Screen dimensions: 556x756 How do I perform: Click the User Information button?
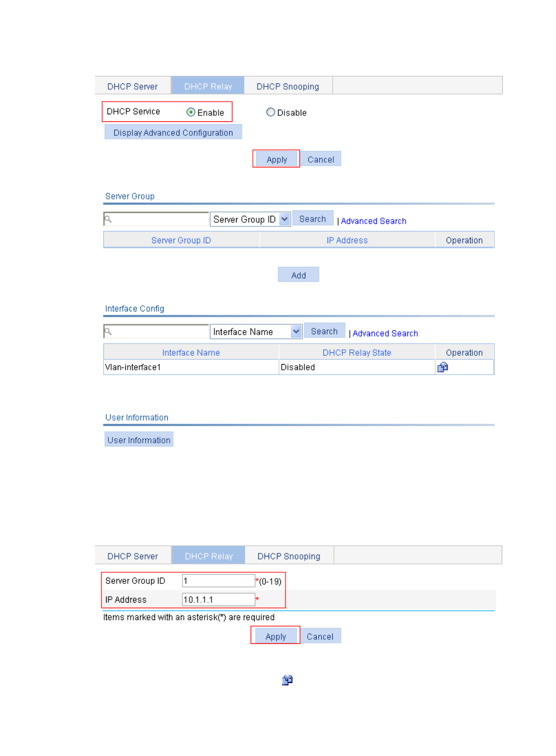click(139, 440)
